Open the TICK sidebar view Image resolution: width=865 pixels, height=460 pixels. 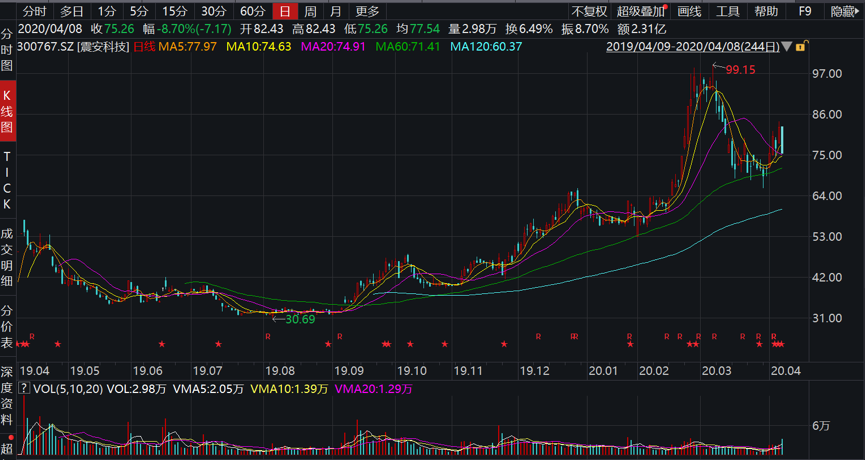7,181
